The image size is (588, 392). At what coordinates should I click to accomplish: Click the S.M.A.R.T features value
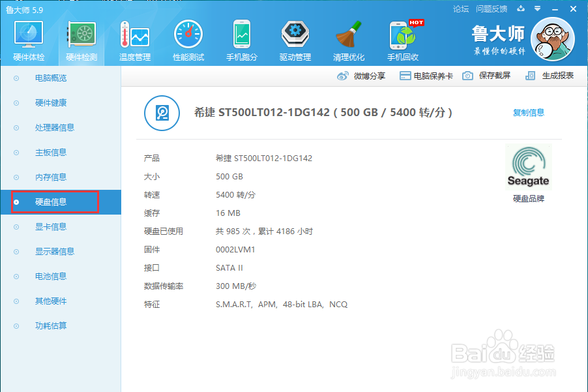(x=282, y=304)
